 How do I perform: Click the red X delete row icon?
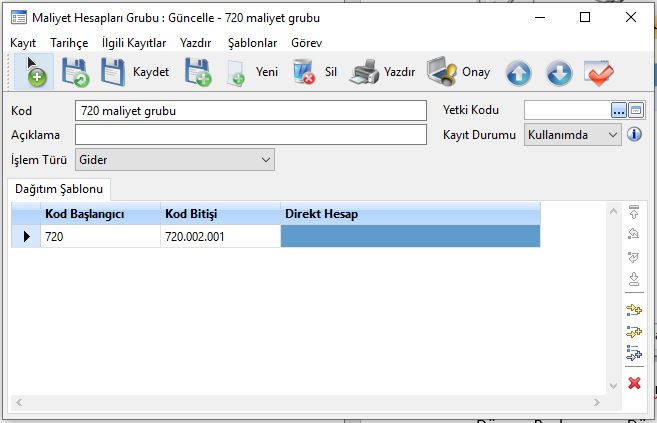(x=633, y=383)
